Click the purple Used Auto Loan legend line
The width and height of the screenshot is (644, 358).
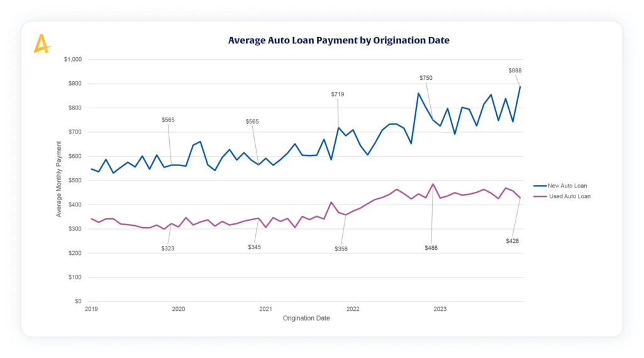click(540, 196)
